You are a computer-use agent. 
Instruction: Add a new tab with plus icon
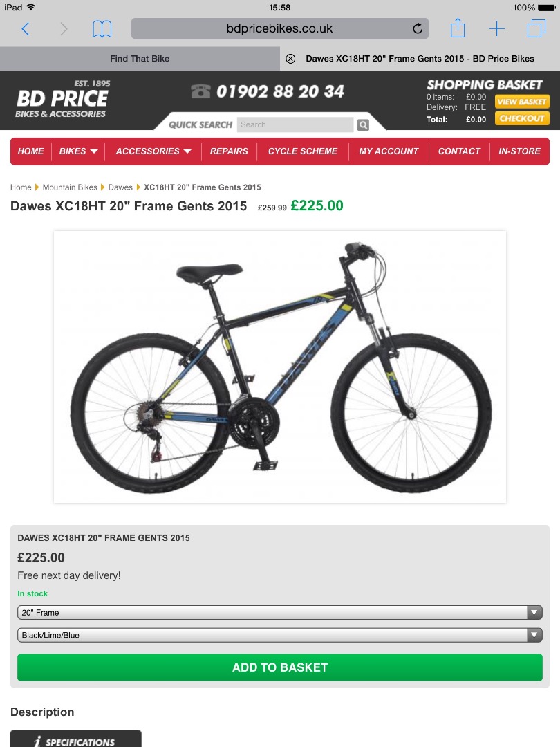(496, 28)
